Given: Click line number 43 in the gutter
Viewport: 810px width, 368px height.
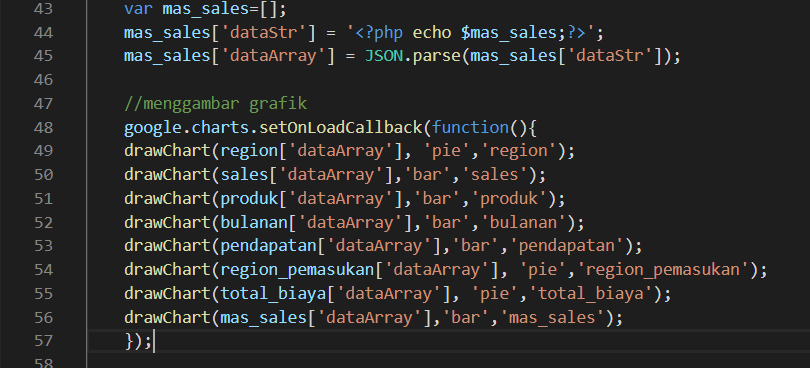Looking at the screenshot, I should click(43, 9).
